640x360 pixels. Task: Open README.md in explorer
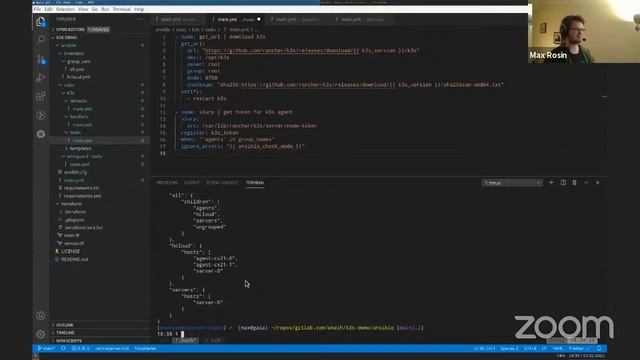coord(74,259)
